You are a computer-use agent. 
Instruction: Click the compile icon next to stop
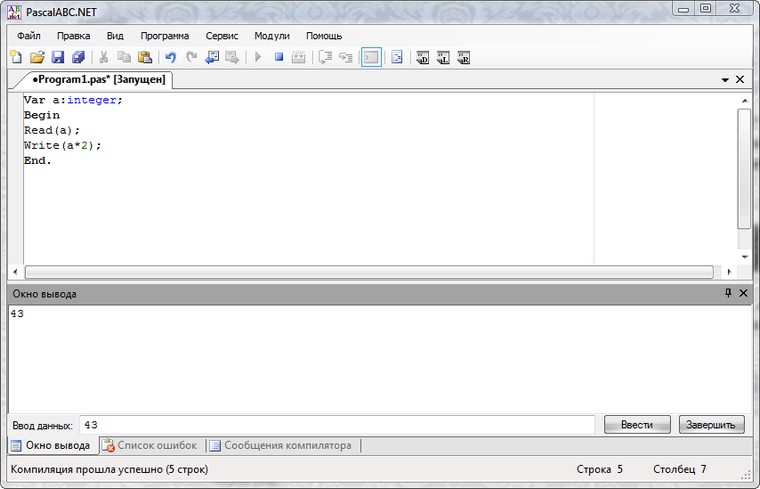point(299,57)
